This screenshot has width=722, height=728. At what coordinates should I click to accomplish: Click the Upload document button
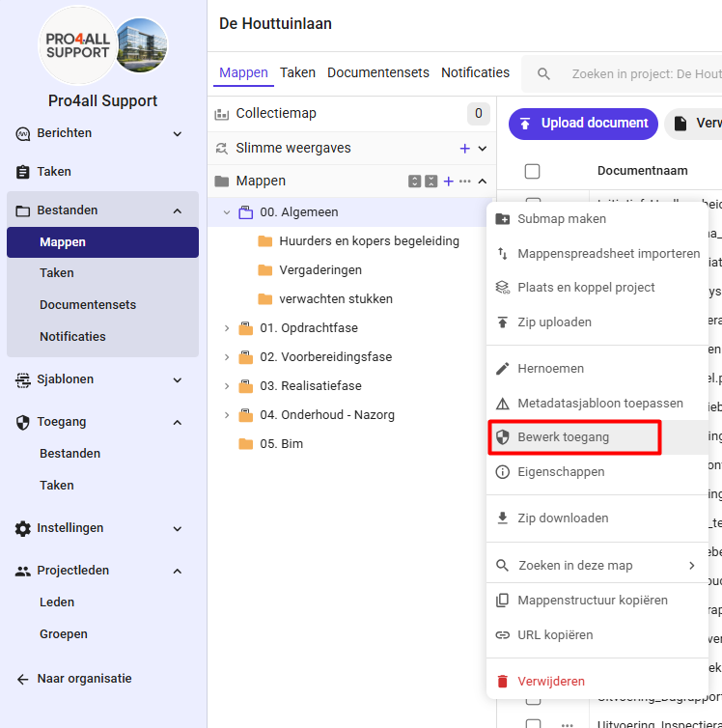click(x=583, y=124)
